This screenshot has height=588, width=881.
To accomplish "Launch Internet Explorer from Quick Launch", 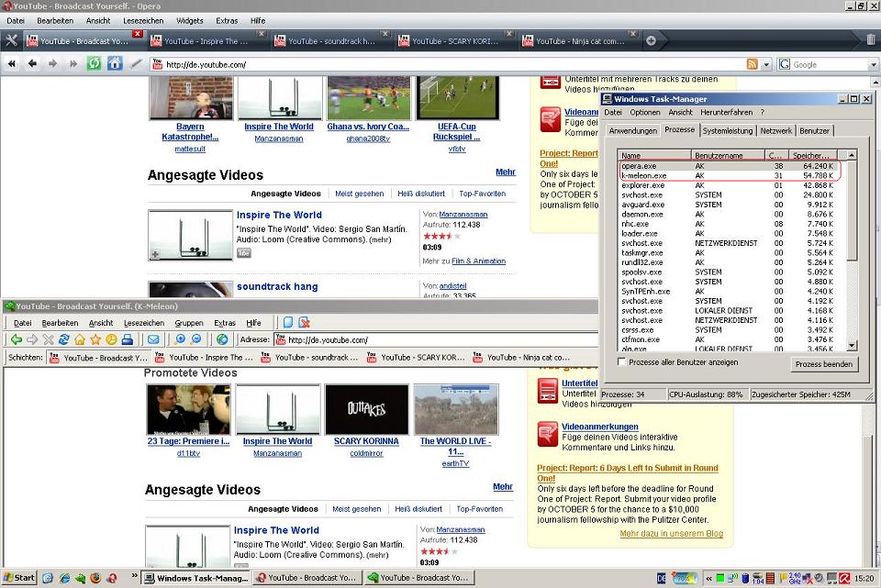I will (x=64, y=577).
